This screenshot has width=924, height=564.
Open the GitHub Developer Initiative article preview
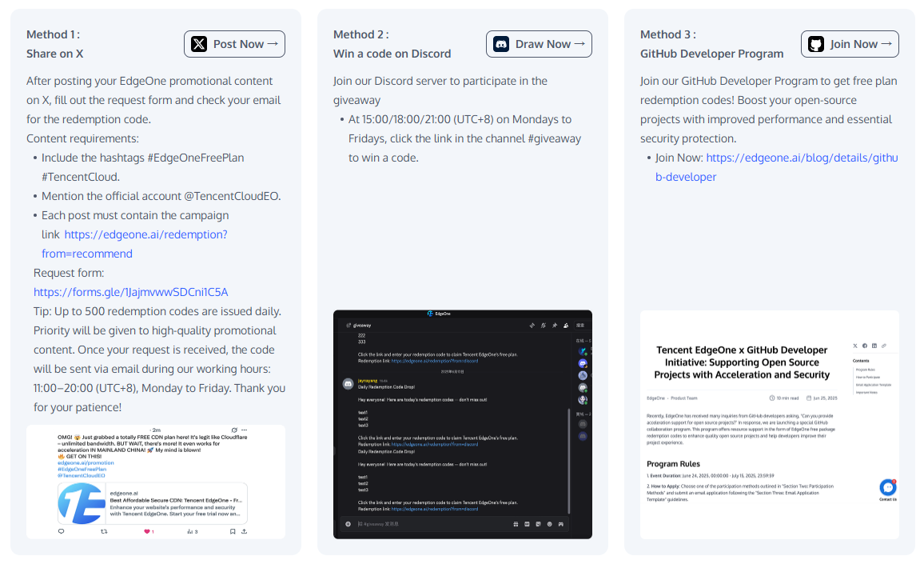[x=770, y=424]
